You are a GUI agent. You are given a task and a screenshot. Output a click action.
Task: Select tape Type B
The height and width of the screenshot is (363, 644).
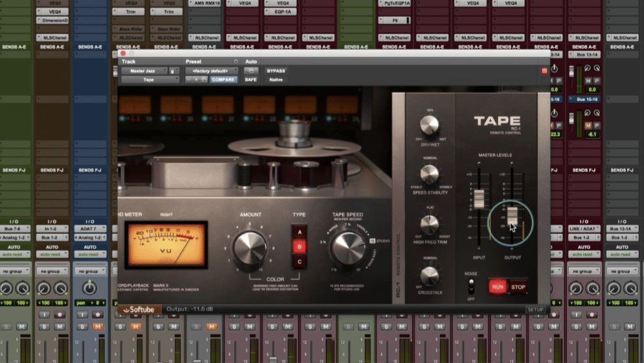(299, 247)
